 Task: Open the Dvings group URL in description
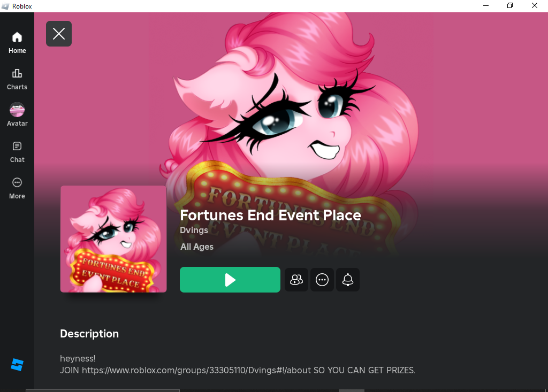[196, 370]
